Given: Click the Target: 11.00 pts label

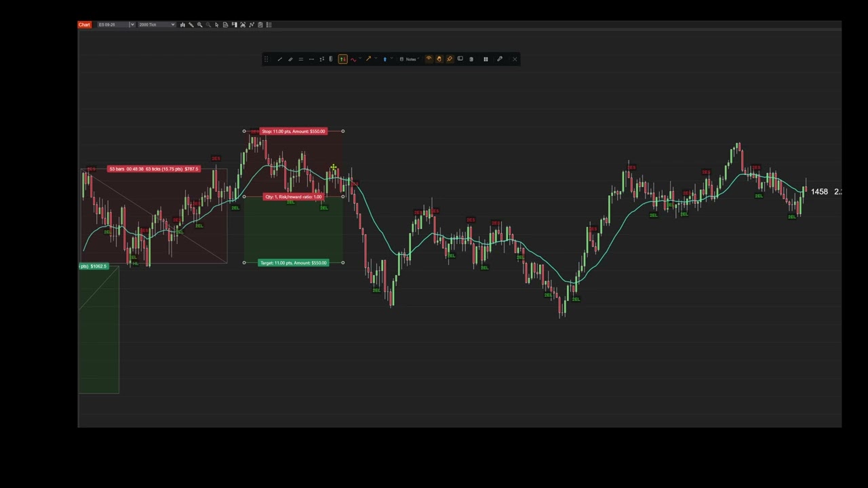Looking at the screenshot, I should pos(293,263).
